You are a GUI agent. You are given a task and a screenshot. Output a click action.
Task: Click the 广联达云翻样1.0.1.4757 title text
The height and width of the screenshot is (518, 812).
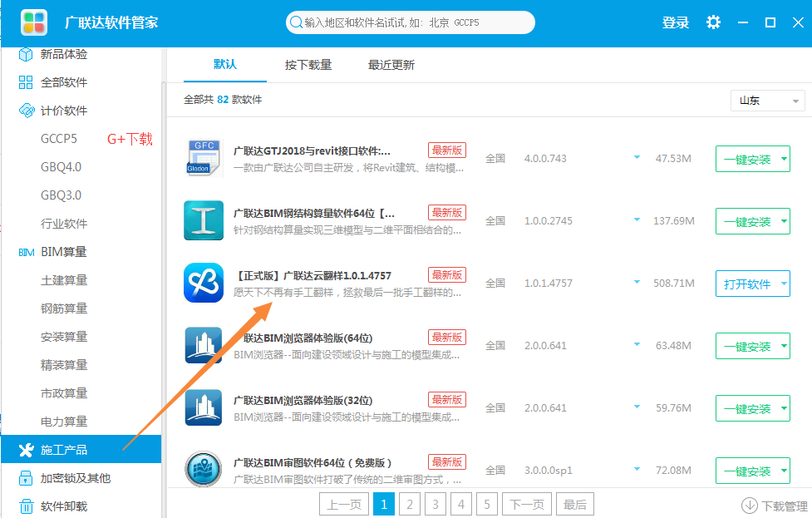pos(312,275)
